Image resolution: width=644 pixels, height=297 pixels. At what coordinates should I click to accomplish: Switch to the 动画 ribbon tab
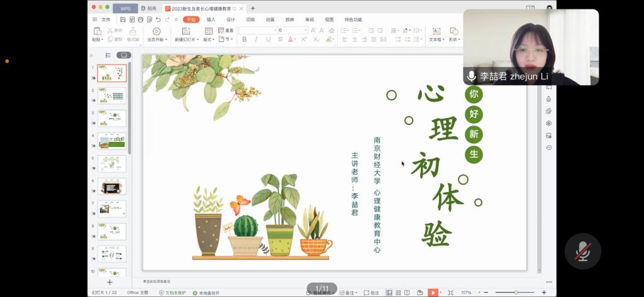tap(270, 19)
